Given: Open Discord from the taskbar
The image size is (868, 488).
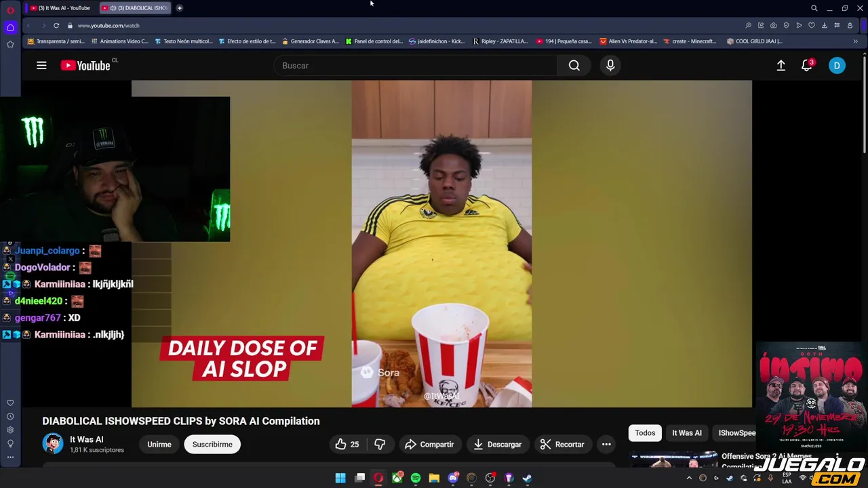Looking at the screenshot, I should click(453, 478).
